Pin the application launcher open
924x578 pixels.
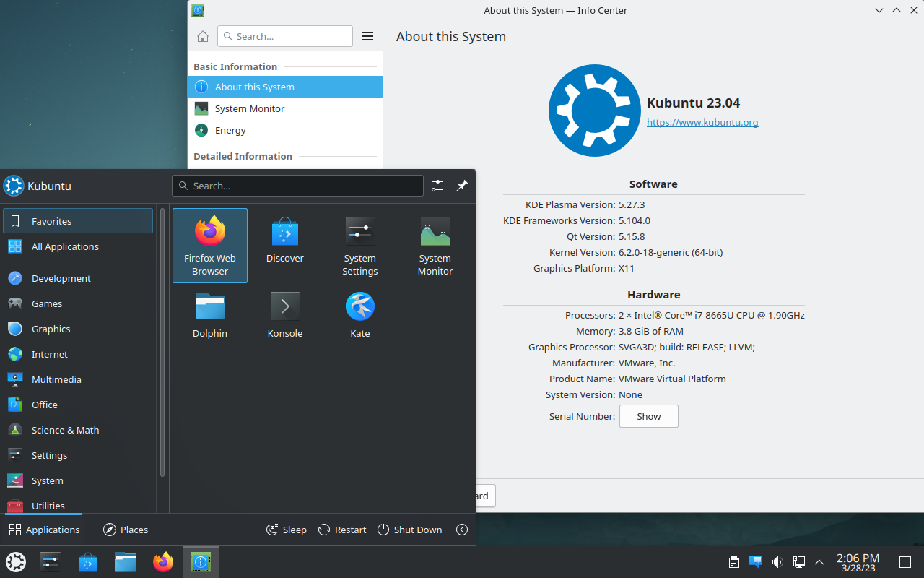click(x=462, y=186)
